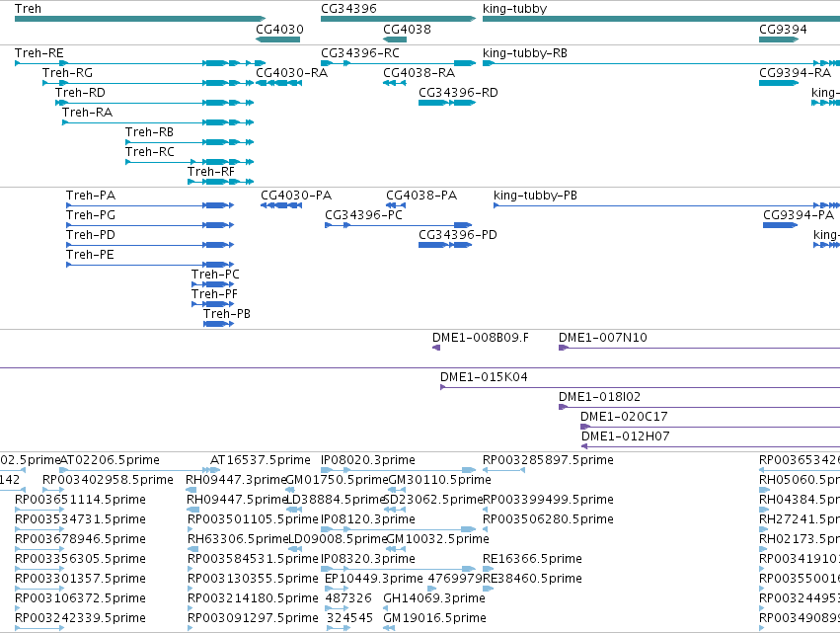Select transcript Treh-RE
840x633 pixels.
(x=140, y=63)
